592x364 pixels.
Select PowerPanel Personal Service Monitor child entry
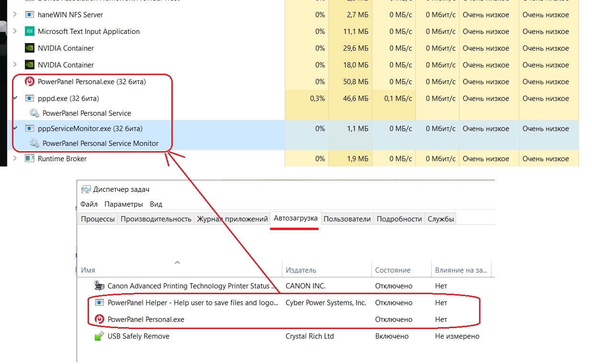101,143
